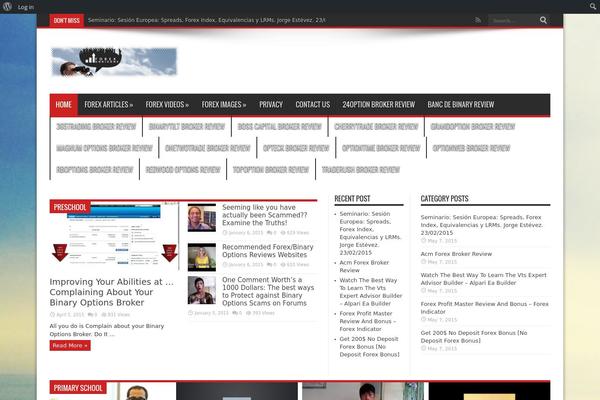Screen dimensions: 600x400
Task: Click the Preschool category label
Action: (70, 207)
